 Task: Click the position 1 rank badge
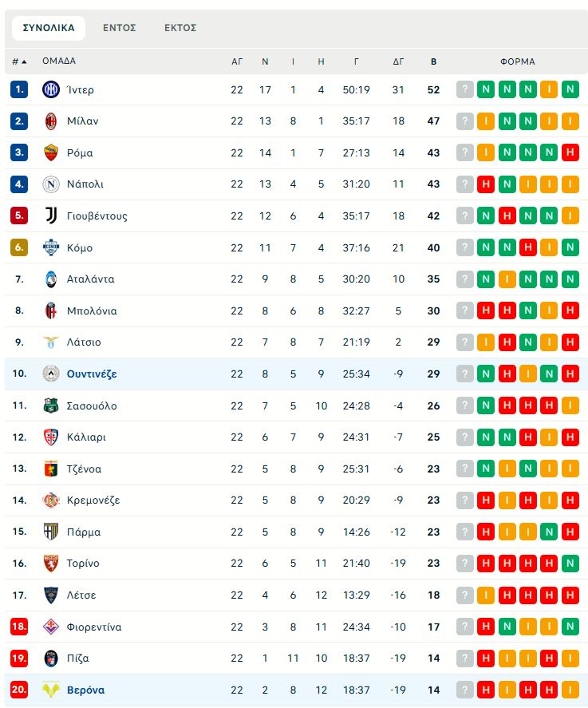pos(19,89)
